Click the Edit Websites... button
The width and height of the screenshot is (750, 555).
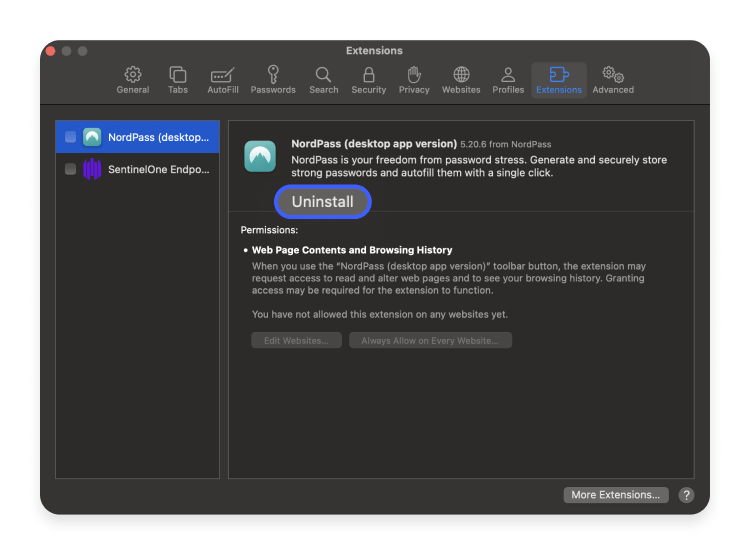296,340
